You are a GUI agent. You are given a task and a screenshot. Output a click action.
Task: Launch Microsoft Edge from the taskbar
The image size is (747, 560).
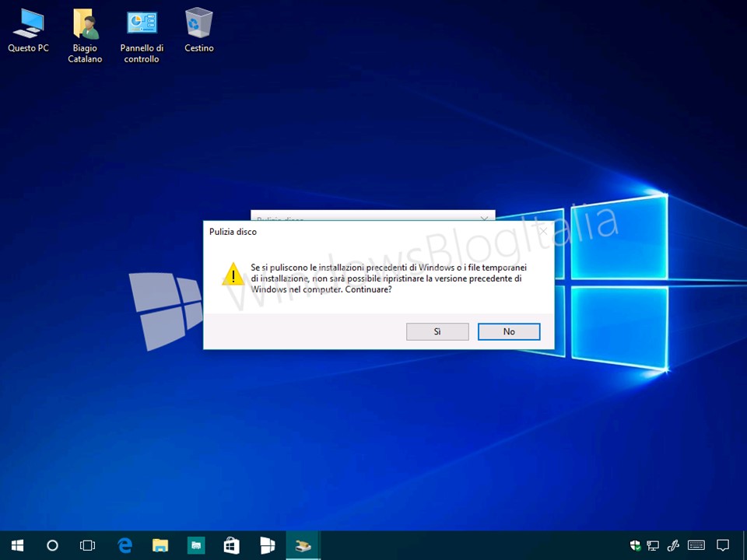tap(124, 546)
